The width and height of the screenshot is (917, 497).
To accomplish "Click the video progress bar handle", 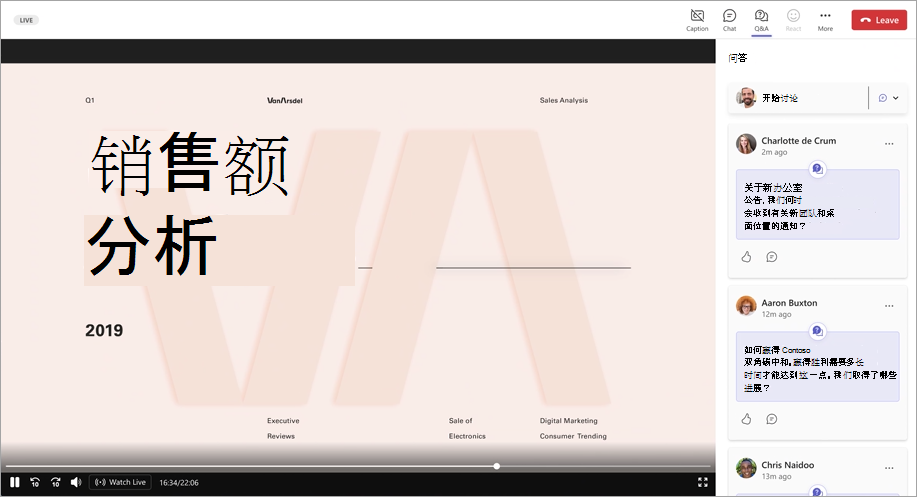I will click(x=497, y=466).
